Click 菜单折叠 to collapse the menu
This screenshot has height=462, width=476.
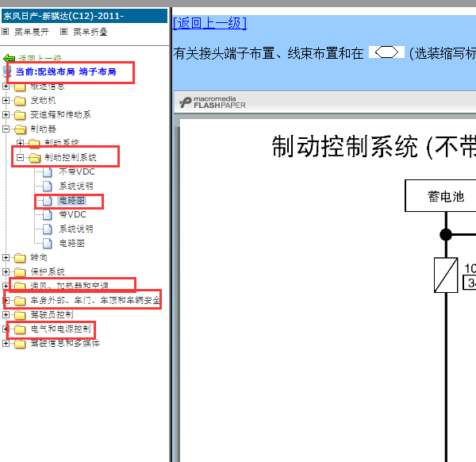click(x=90, y=32)
